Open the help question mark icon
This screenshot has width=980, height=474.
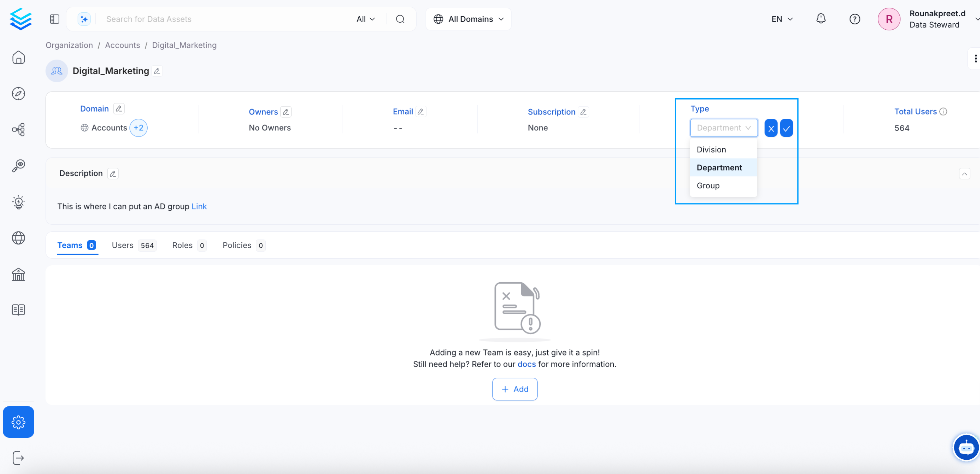(854, 19)
